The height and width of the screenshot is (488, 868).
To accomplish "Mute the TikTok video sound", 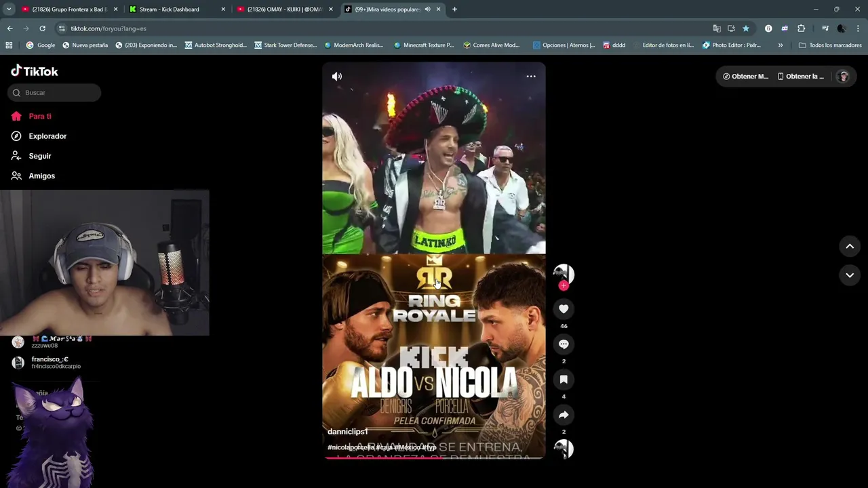I will coord(337,77).
